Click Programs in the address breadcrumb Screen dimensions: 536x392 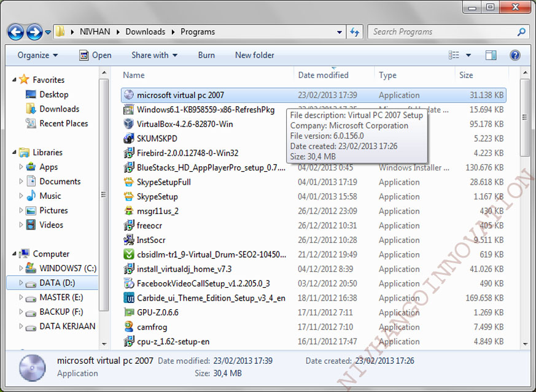[x=198, y=32]
